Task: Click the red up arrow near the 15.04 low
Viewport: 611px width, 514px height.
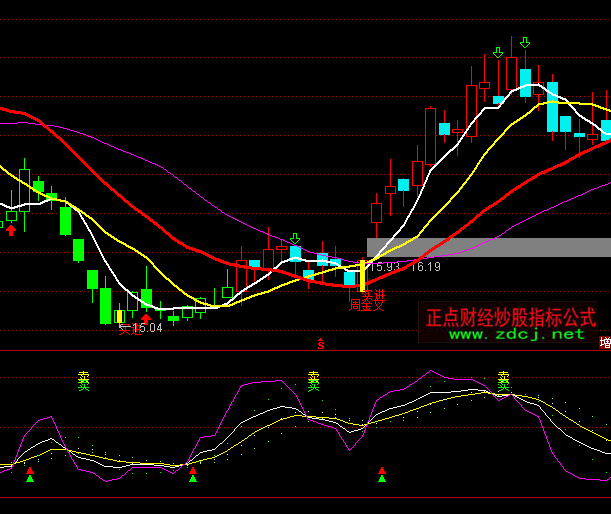Action: 145,319
